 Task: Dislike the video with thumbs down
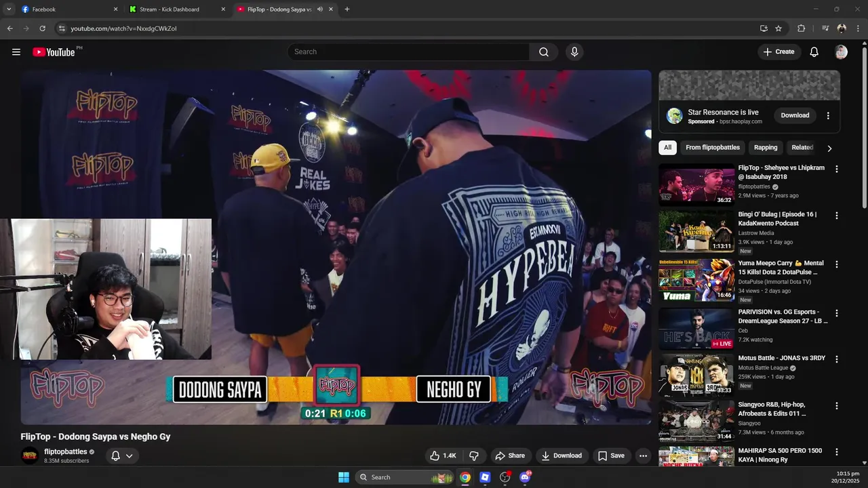click(x=474, y=455)
